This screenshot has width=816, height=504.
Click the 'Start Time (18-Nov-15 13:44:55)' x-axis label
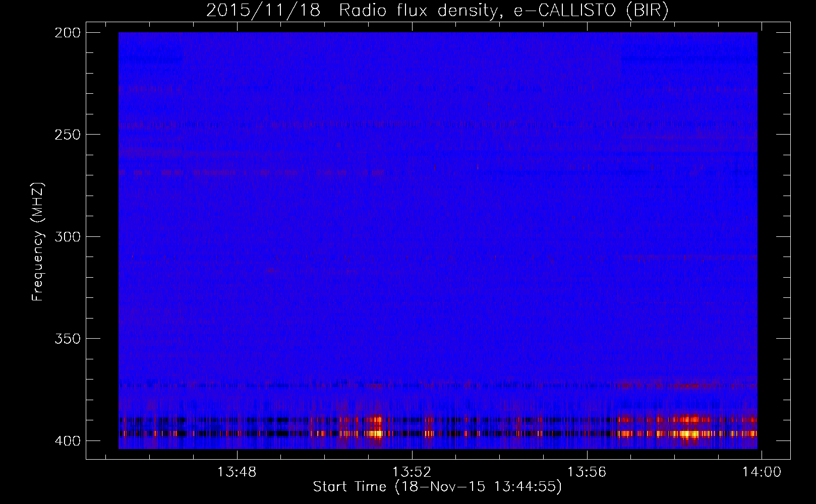(x=437, y=487)
